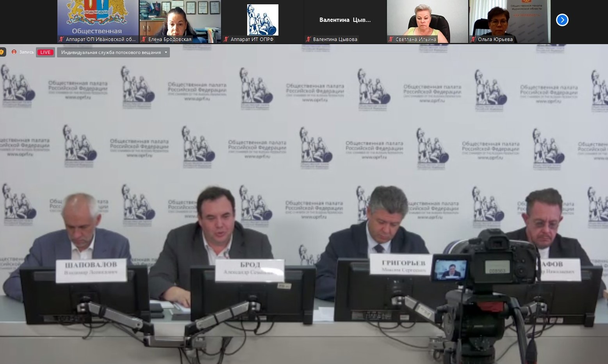Screen dimensions: 608x364
Task: Click muted mic icon for Аппарат ОП Ивановской
Action: click(61, 39)
